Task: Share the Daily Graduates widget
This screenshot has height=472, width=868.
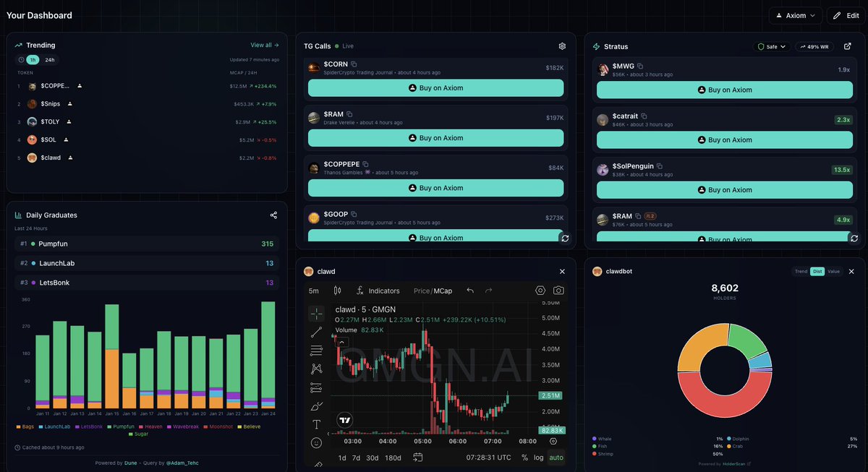Action: click(273, 215)
